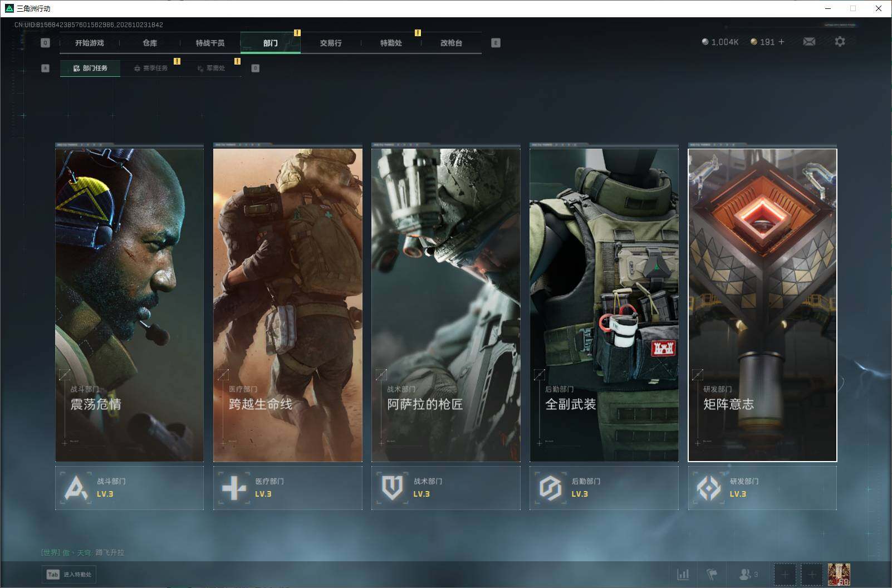Screen dimensions: 892x588
Task: Click the 后勤部门 LV.3 button
Action: coord(604,488)
